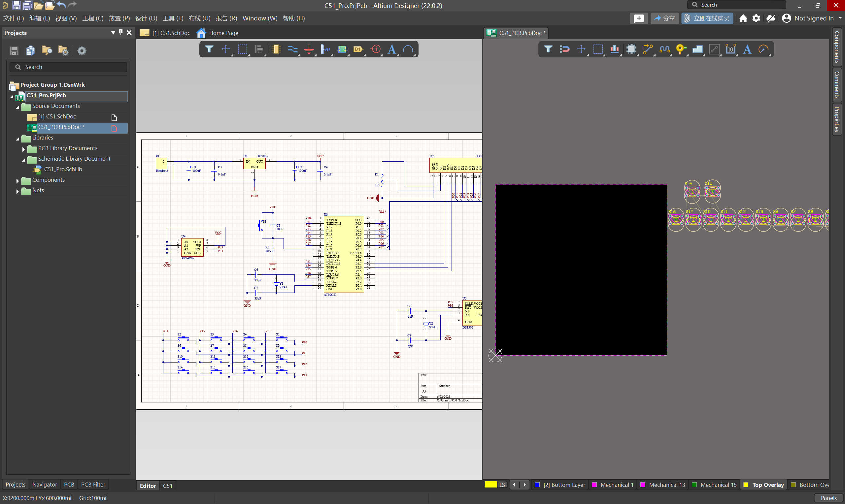The height and width of the screenshot is (504, 845).
Task: Toggle the LS layer set button
Action: point(502,485)
